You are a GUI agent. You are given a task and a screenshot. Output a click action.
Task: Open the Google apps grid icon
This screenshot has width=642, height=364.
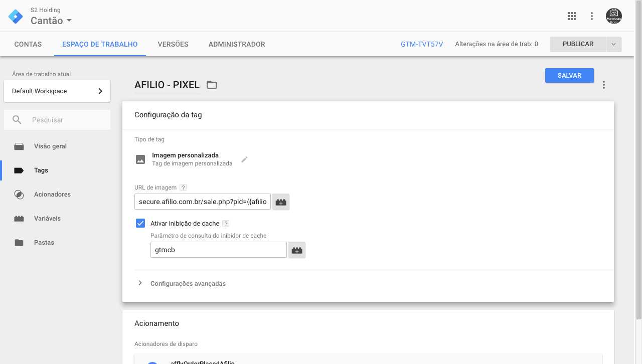pos(572,16)
